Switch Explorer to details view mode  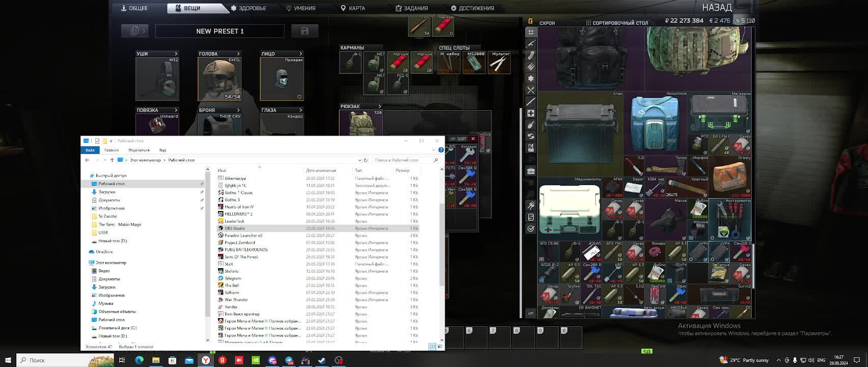click(432, 347)
